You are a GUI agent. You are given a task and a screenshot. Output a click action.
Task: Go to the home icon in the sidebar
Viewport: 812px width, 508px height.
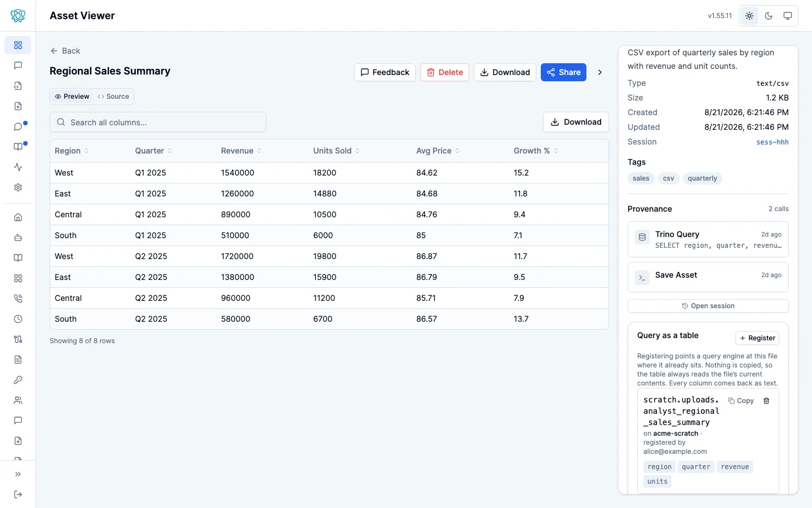tap(18, 217)
